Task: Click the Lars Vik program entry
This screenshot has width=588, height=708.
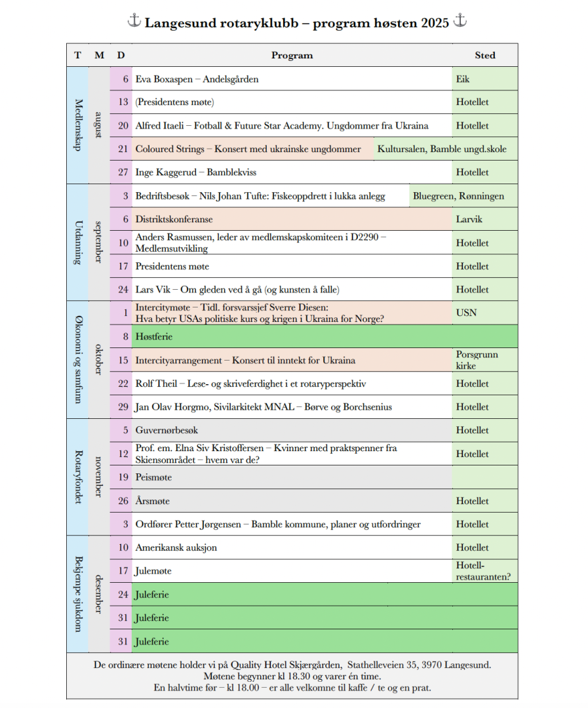Action: pyautogui.click(x=237, y=290)
